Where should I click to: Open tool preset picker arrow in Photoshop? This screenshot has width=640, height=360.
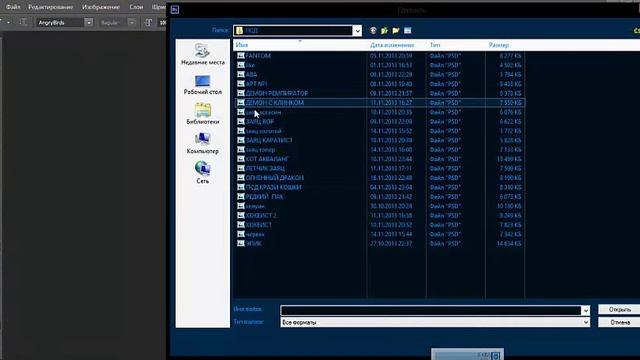[8, 22]
